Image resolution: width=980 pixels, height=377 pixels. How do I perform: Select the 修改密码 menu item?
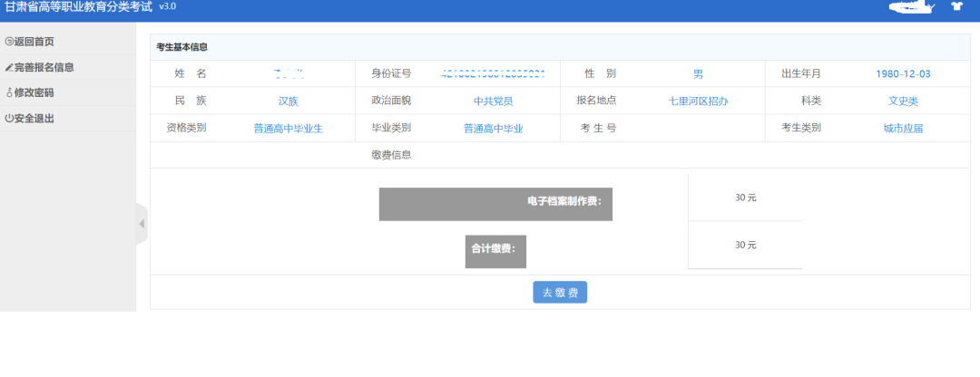34,92
